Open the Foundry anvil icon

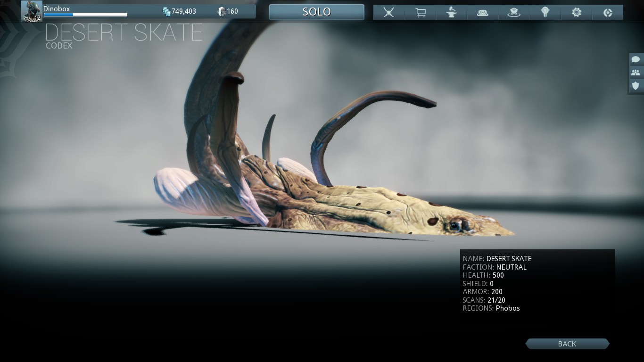452,12
